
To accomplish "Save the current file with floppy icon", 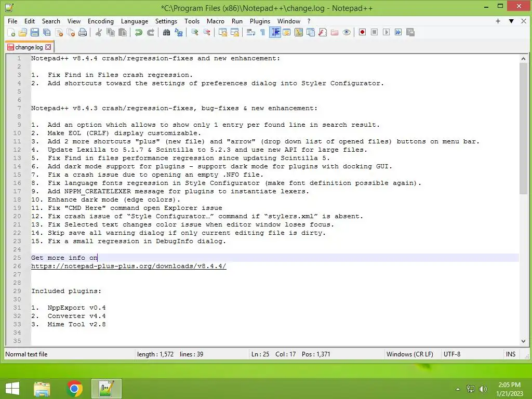I will tap(35, 32).
